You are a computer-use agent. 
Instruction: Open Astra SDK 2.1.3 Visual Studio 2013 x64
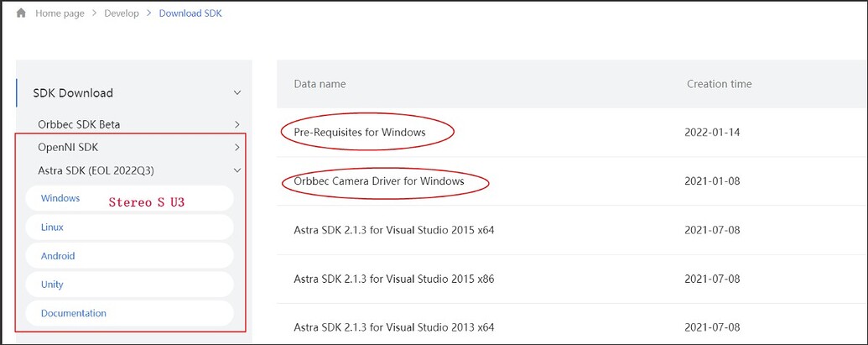[x=393, y=327]
